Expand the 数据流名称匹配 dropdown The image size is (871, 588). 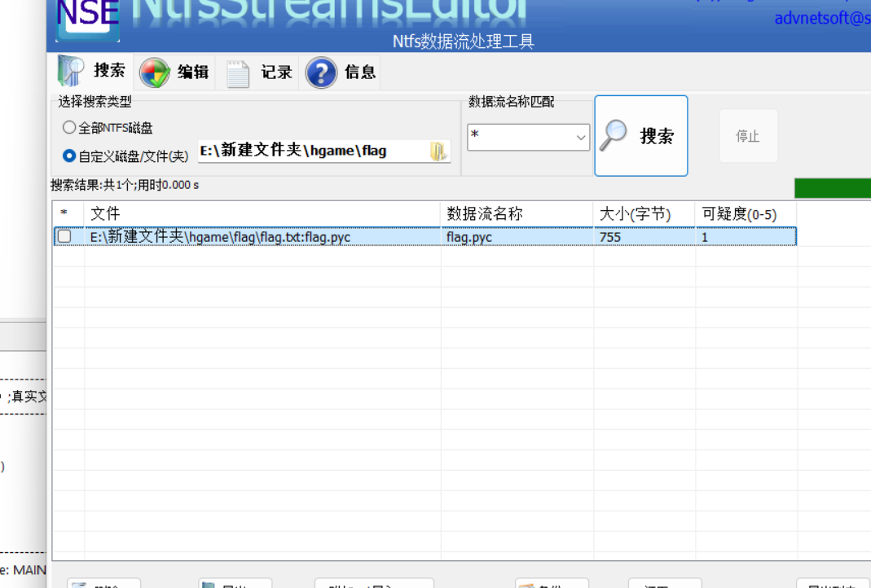tap(581, 138)
